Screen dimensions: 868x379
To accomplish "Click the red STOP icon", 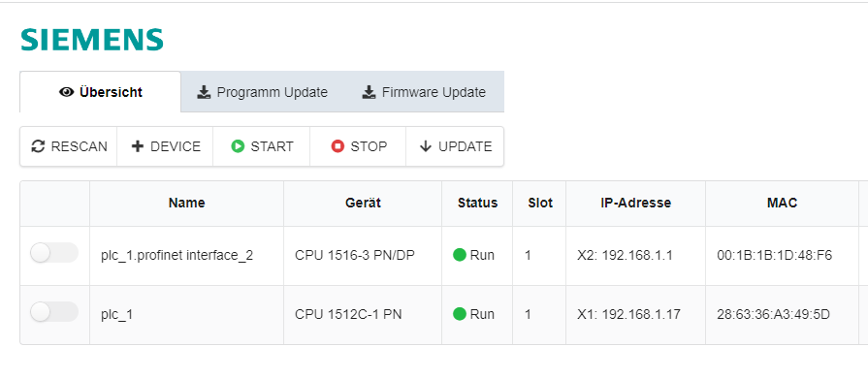I will (338, 146).
